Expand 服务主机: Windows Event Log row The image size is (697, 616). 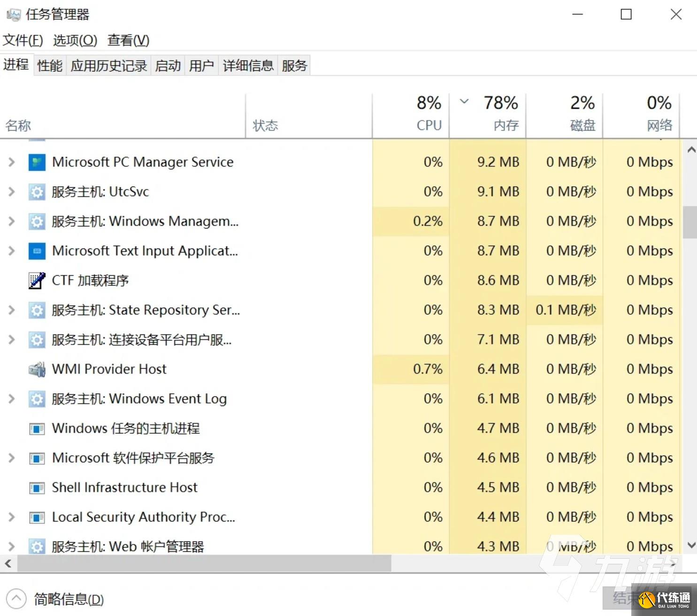click(12, 399)
